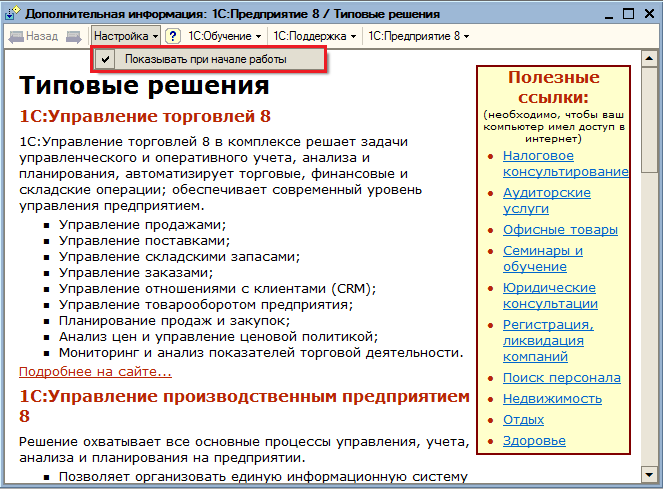Open the Налоговое консультирование link

click(566, 164)
